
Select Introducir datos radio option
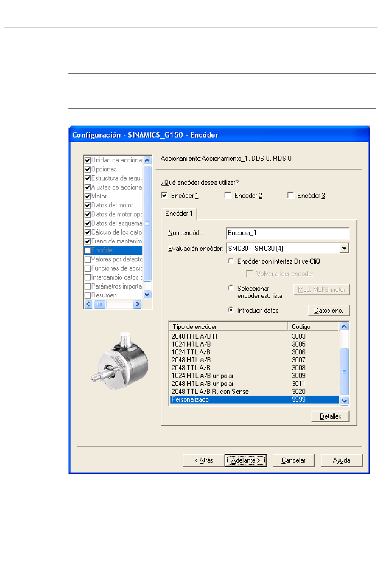point(231,310)
